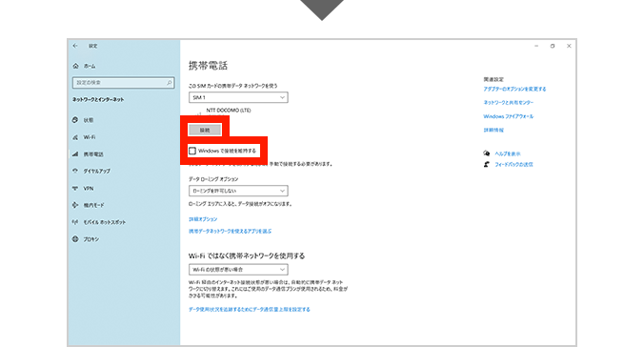
Task: Open the データ ローミング オプション dropdown
Action: pyautogui.click(x=238, y=191)
